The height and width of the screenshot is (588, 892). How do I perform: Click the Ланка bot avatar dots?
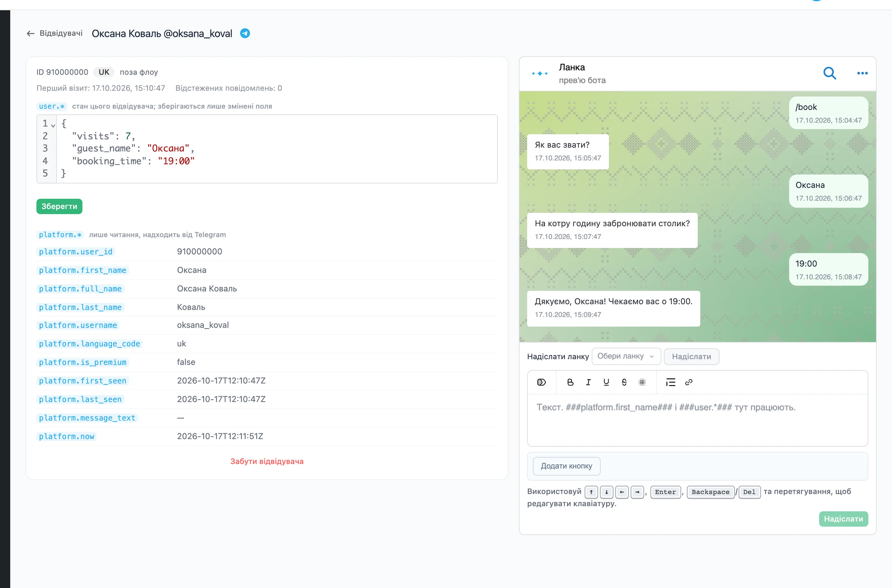click(540, 73)
